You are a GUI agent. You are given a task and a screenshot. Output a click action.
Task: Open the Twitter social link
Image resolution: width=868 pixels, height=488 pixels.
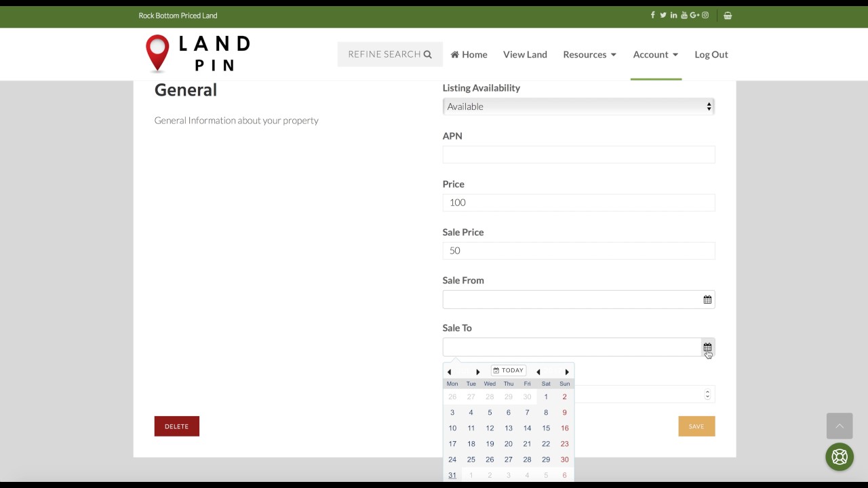(663, 15)
